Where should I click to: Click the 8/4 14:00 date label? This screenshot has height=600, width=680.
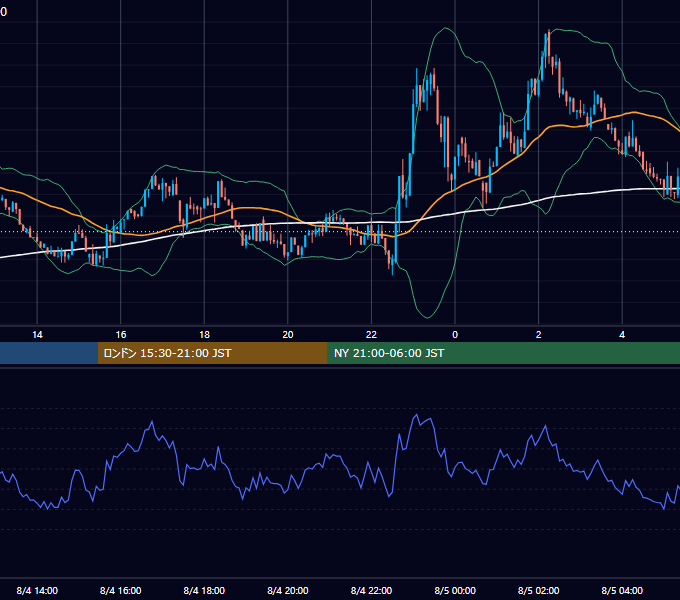tap(37, 590)
